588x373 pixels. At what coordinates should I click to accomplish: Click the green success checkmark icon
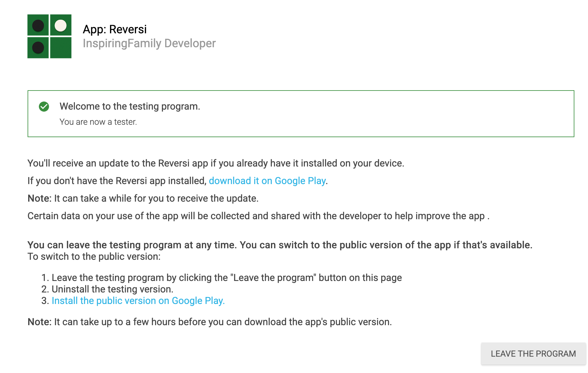44,107
